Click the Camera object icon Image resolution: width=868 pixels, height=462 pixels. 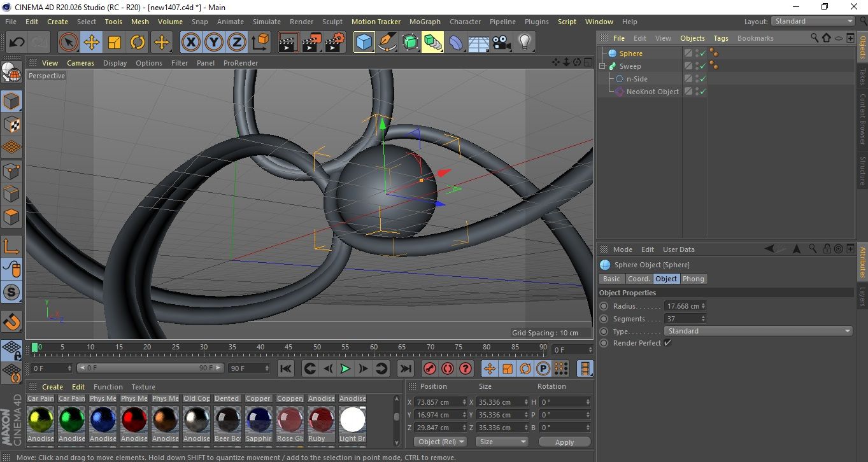[x=502, y=43]
